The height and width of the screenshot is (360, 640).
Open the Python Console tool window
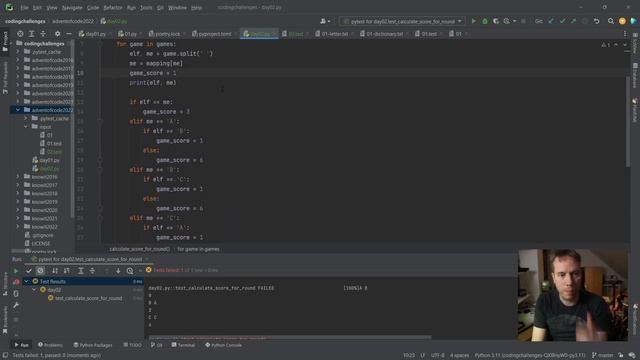pyautogui.click(x=223, y=345)
